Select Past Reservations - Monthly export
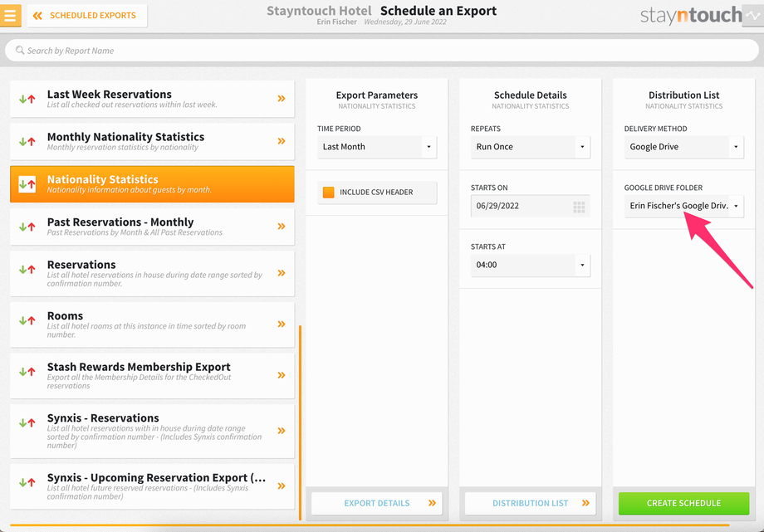764x532 pixels. point(152,227)
